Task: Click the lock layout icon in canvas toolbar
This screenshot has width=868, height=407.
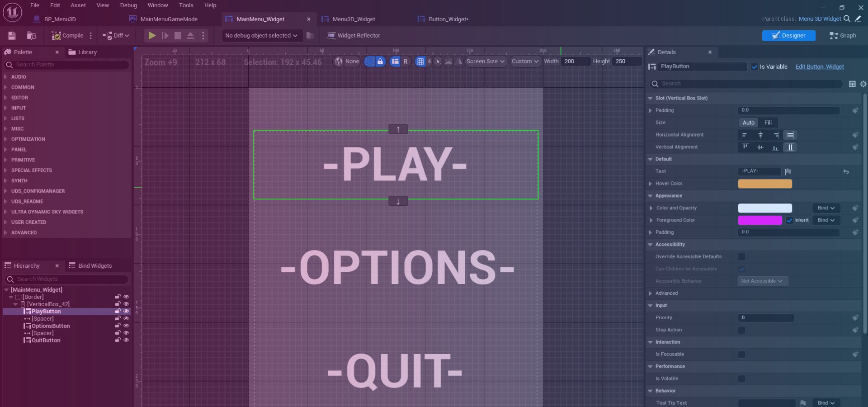Action: 381,62
